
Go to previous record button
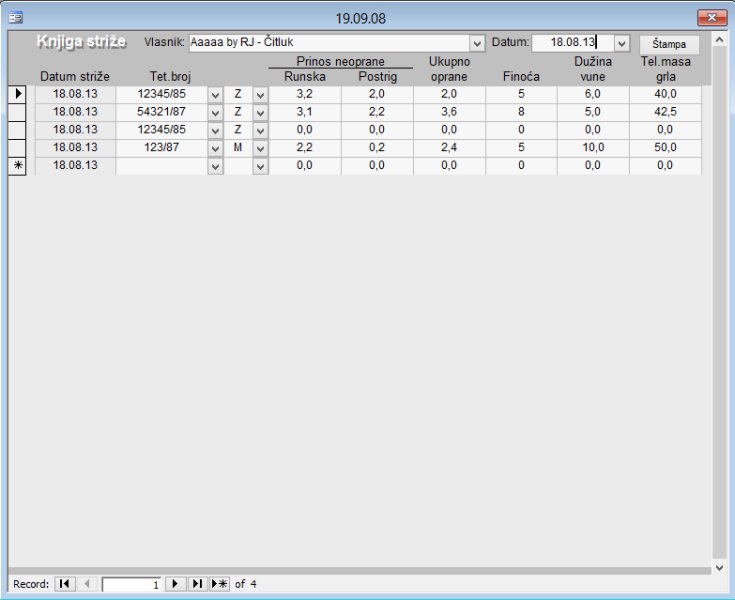(x=87, y=584)
